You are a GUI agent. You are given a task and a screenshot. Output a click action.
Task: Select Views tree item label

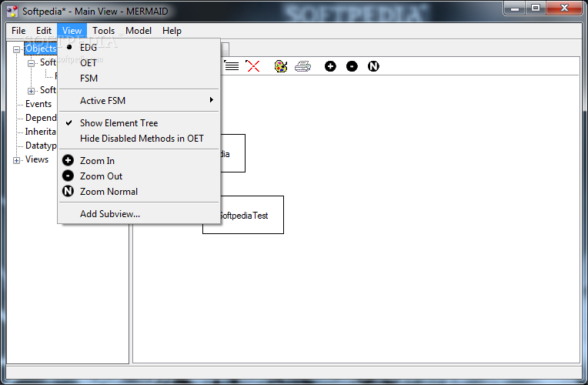tap(37, 159)
